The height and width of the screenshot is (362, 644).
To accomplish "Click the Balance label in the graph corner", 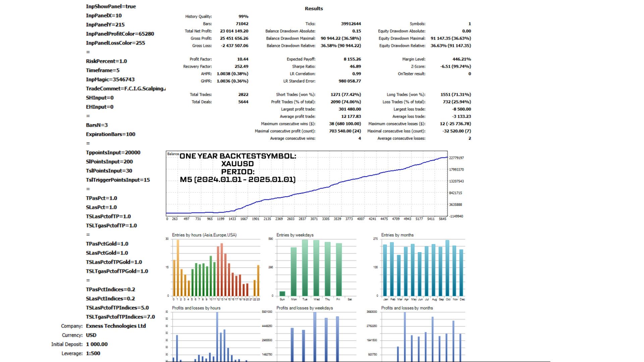I will pos(173,154).
